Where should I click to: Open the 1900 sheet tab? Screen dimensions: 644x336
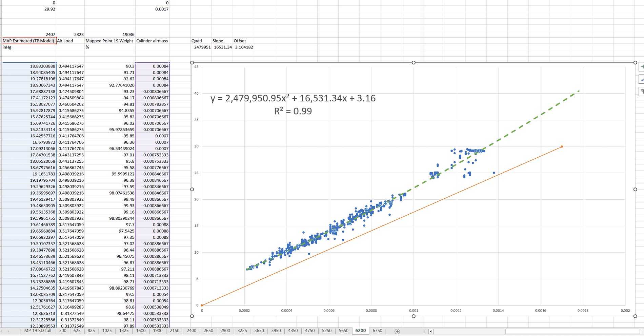click(x=158, y=331)
